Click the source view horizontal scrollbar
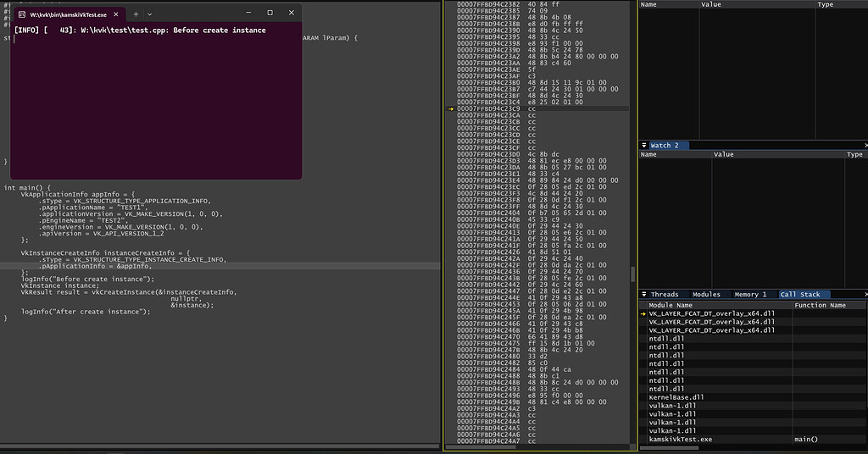This screenshot has height=454, width=868. coord(220,446)
